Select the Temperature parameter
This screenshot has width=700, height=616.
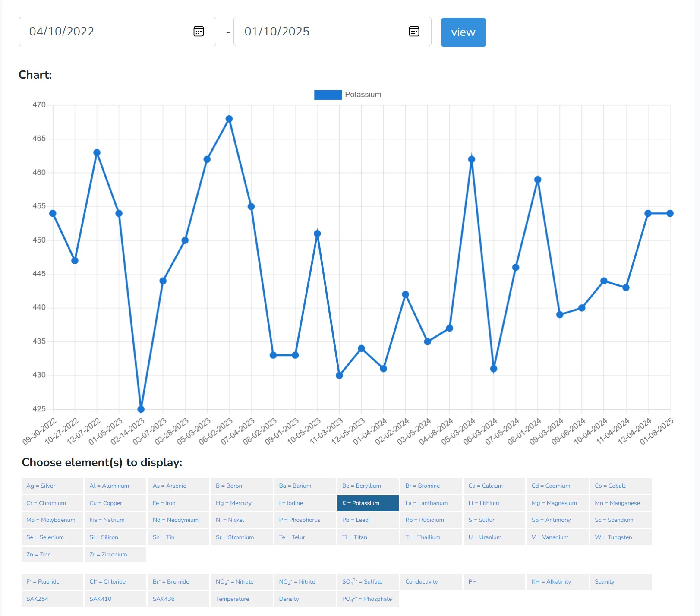[241, 599]
